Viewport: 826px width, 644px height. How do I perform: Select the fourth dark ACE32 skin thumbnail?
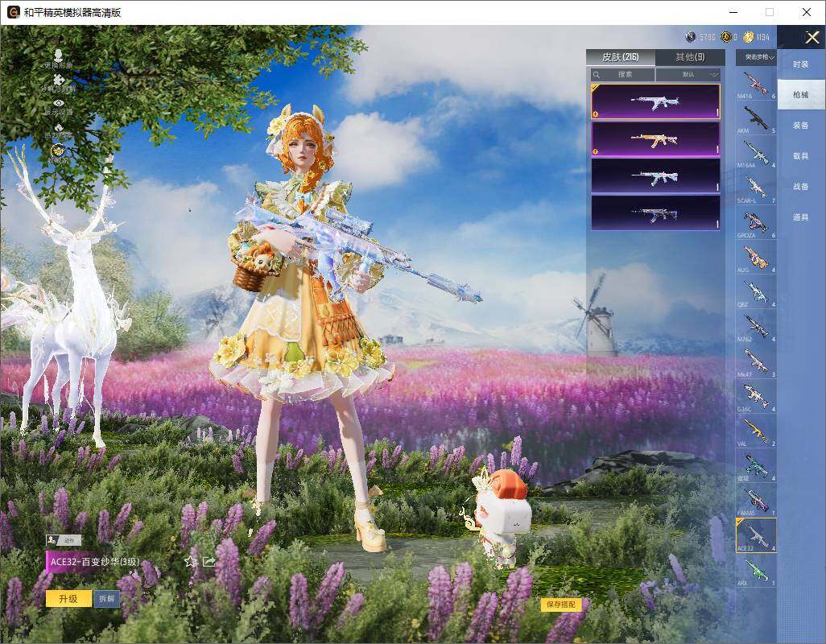pos(655,213)
